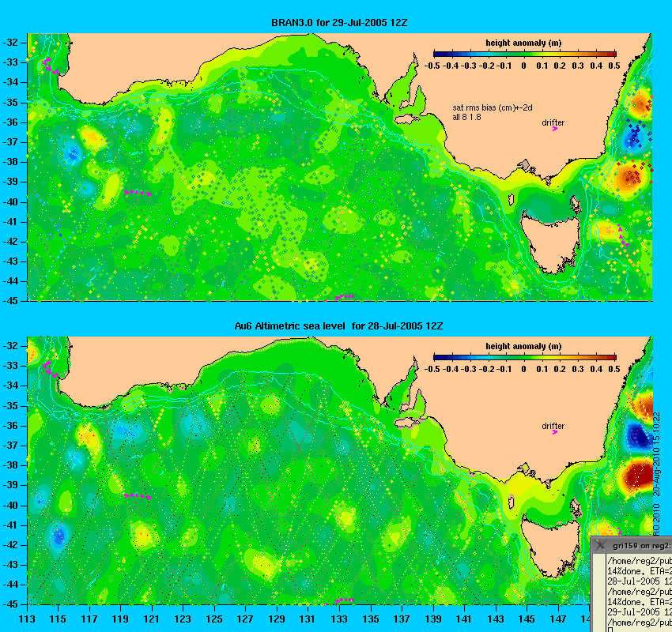Viewport: 672px width, 632px height.
Task: Click the pink drifter marker in the top map legend
Action: (554, 129)
